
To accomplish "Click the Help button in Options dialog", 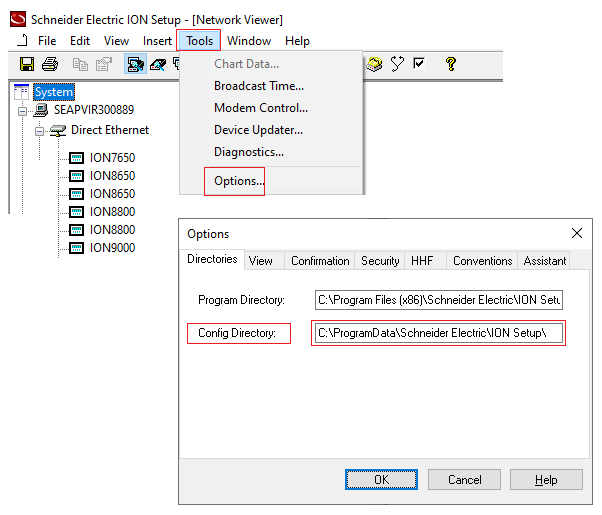I will tap(546, 479).
